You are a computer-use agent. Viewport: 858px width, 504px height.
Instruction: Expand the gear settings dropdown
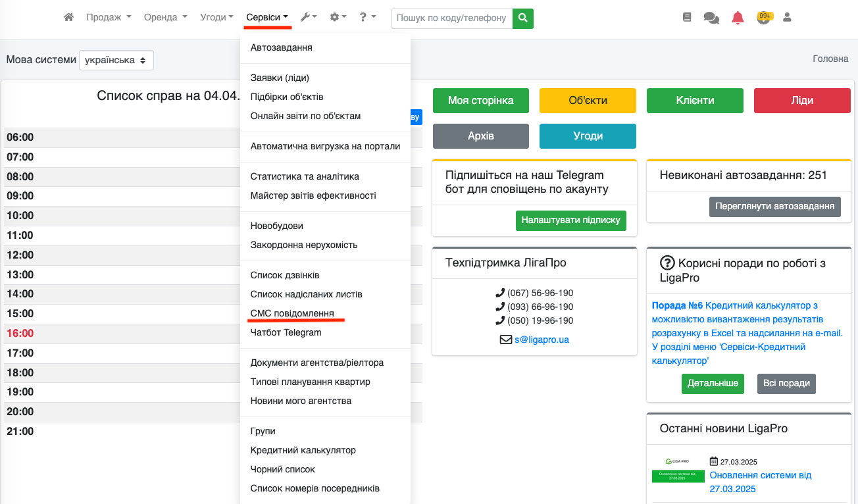(338, 18)
